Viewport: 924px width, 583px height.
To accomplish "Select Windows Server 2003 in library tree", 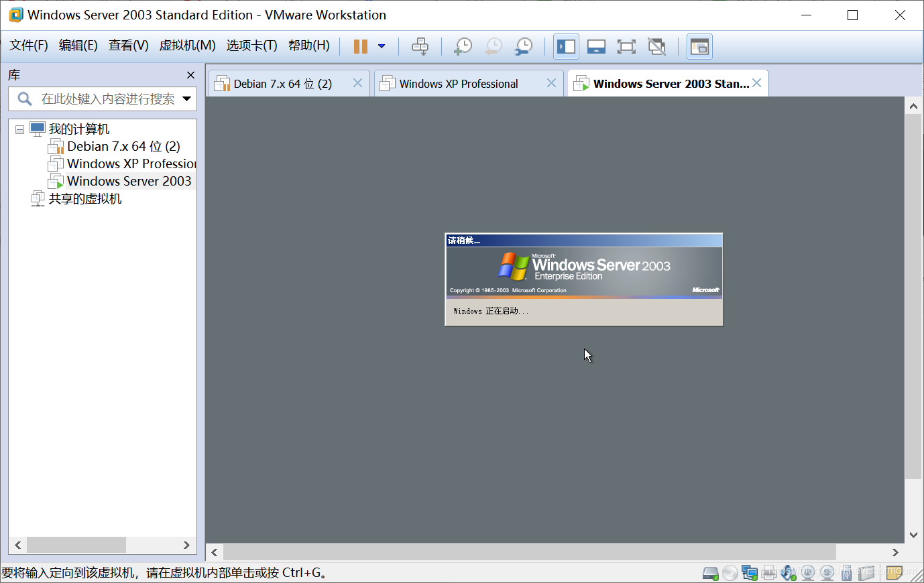I will tap(129, 181).
